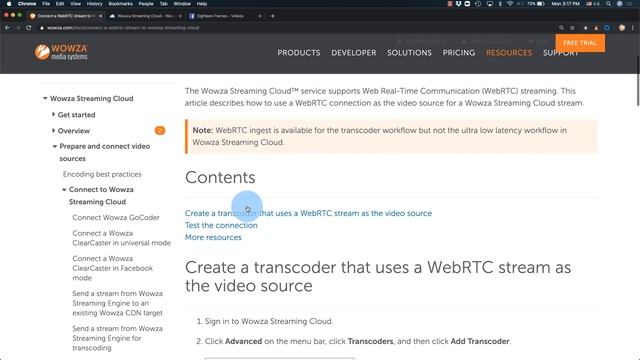
Task: Click the Wi-Fi status icon
Action: coord(510,4)
